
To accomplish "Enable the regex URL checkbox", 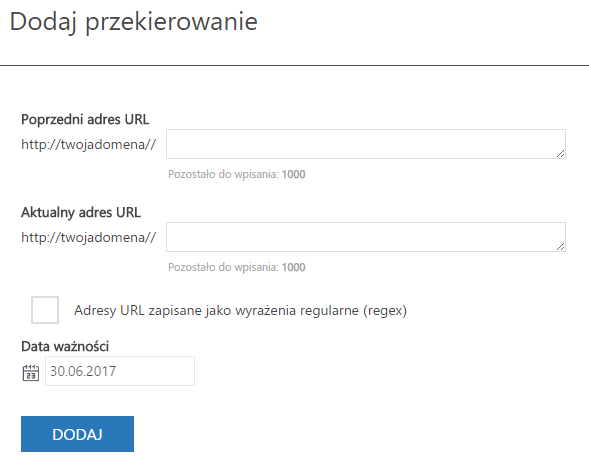I will tap(45, 310).
